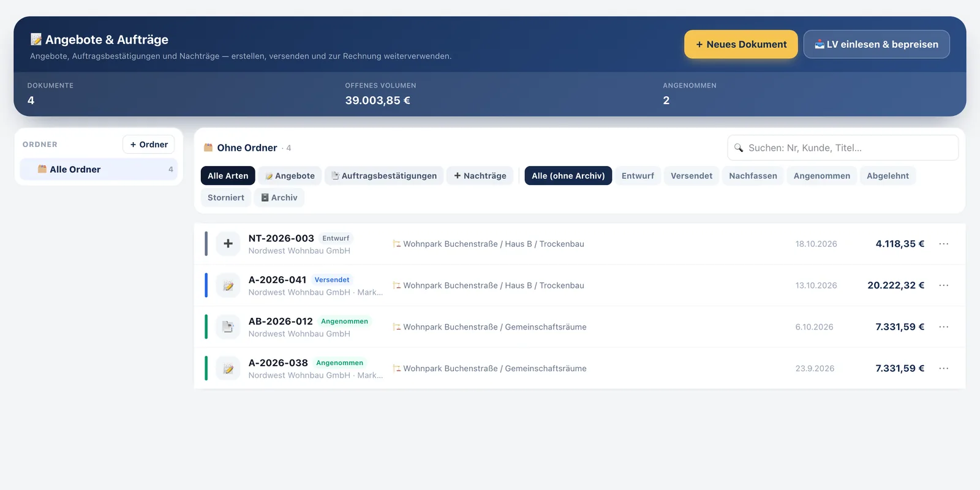Filter by Nachfassen status

(x=753, y=176)
